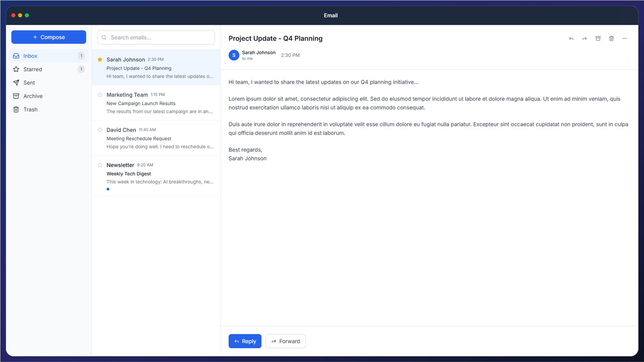644x362 pixels.
Task: Archive this email using the header archive icon
Action: click(598, 39)
